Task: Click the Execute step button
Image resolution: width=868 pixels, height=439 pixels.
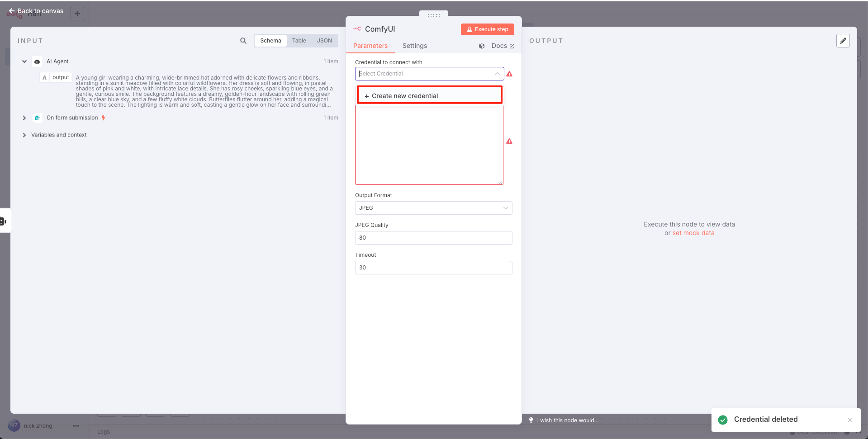Action: [x=487, y=29]
